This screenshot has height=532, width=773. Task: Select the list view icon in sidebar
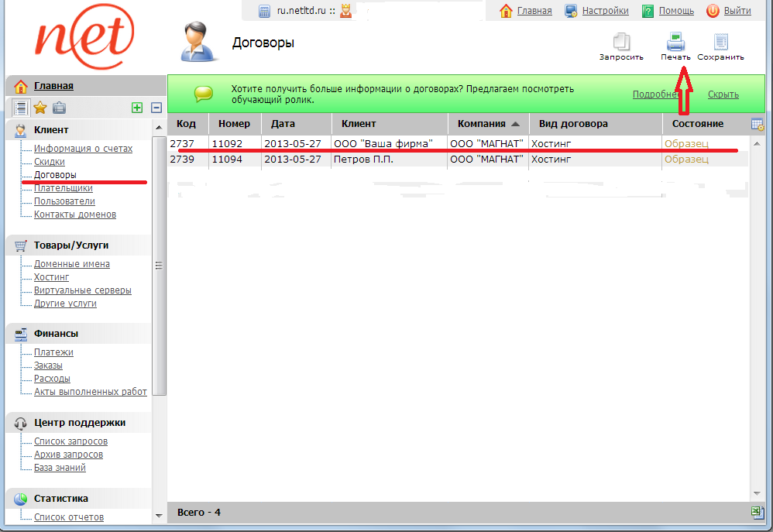(21, 108)
